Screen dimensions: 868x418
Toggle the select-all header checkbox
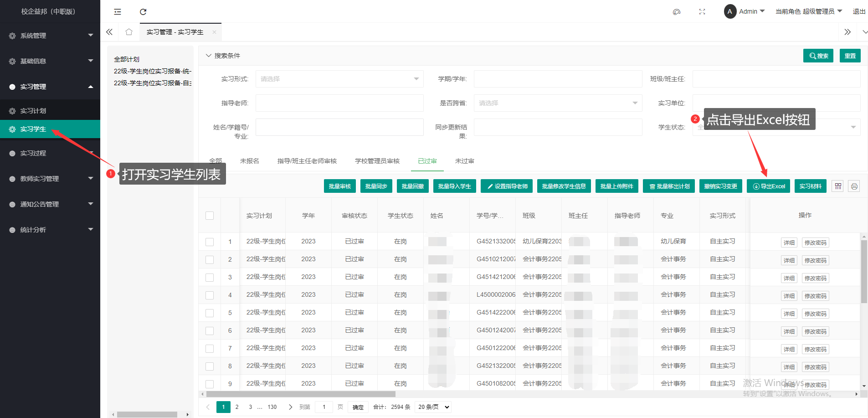[x=210, y=216]
